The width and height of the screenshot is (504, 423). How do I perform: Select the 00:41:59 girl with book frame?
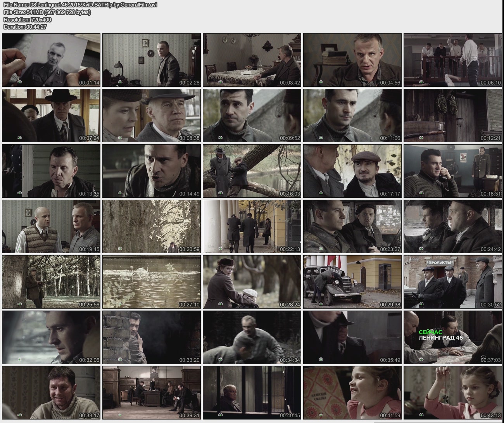point(352,392)
